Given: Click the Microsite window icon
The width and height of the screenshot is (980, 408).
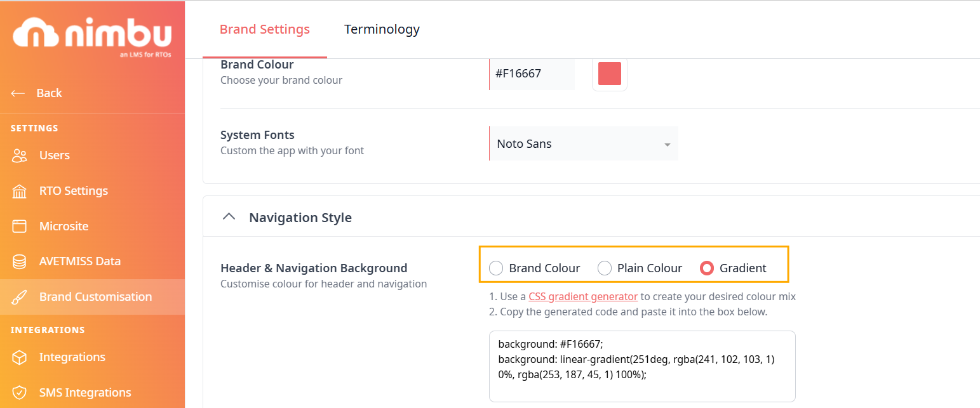Looking at the screenshot, I should click(x=20, y=227).
